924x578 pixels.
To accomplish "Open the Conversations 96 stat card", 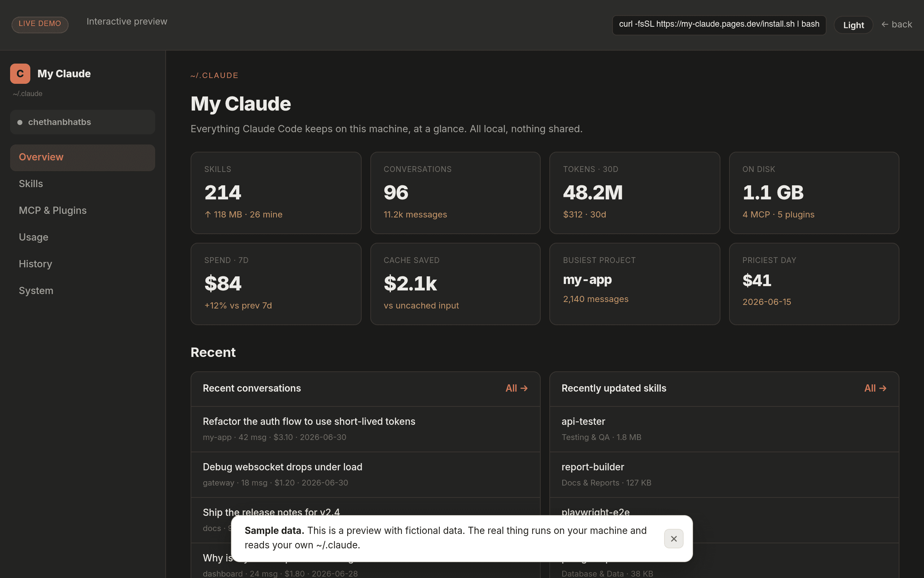I will coord(455,193).
